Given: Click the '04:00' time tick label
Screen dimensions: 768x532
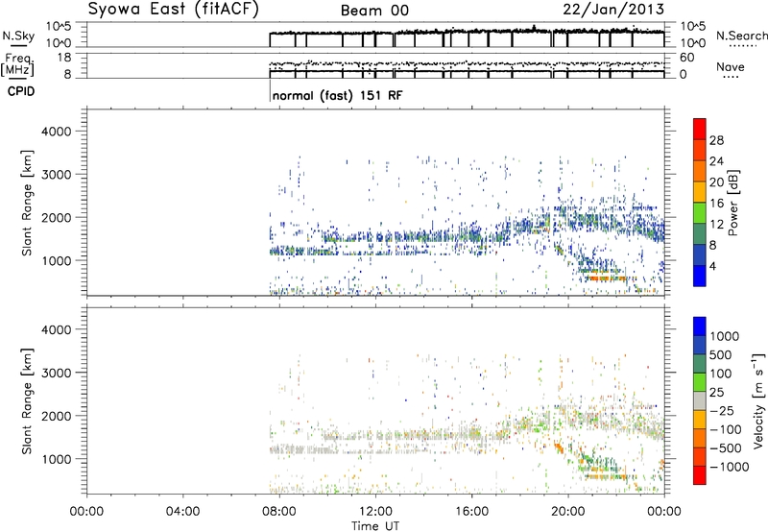Looking at the screenshot, I should [x=183, y=512].
